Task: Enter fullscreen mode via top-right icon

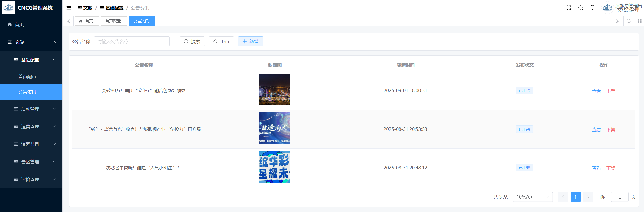Action: point(569,8)
